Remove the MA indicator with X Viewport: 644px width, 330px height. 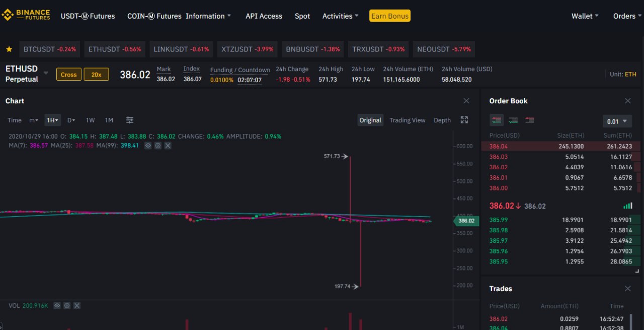pos(168,145)
